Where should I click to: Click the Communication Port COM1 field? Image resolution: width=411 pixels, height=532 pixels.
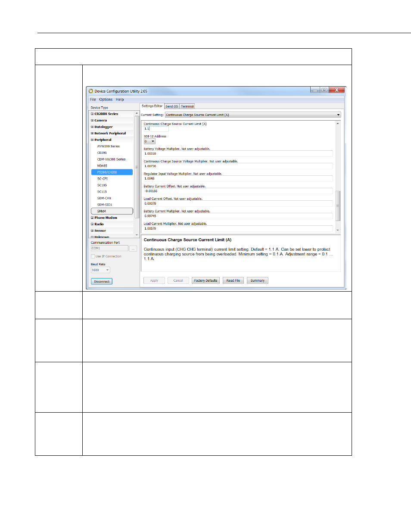pos(109,248)
